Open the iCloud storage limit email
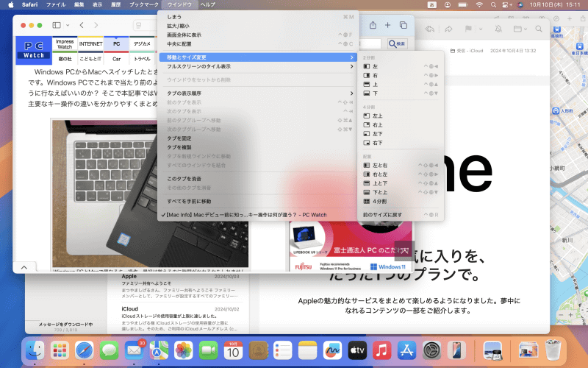This screenshot has width=588, height=368. pyautogui.click(x=180, y=319)
